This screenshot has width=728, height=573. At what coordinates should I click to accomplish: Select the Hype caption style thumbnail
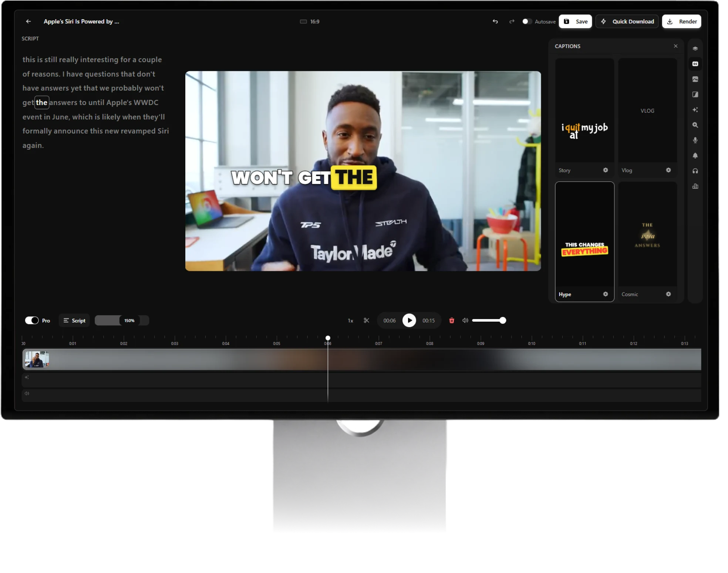(x=584, y=234)
